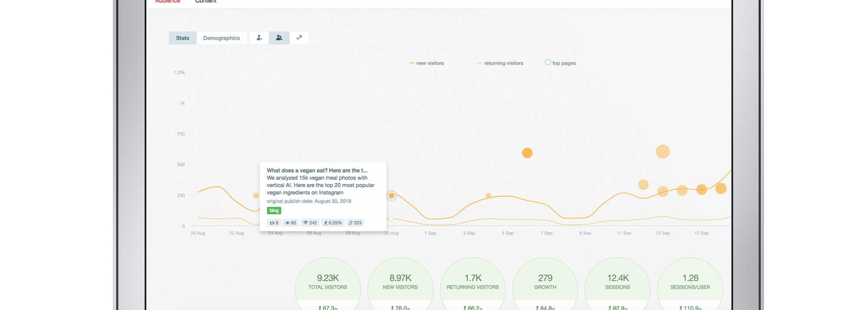Click the satellite badge showing 223

tap(355, 223)
